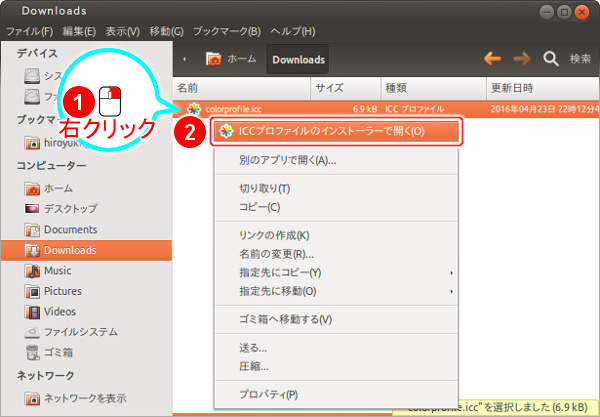
Task: Click the 2016年04月23日 modification date cell
Action: tap(545, 109)
